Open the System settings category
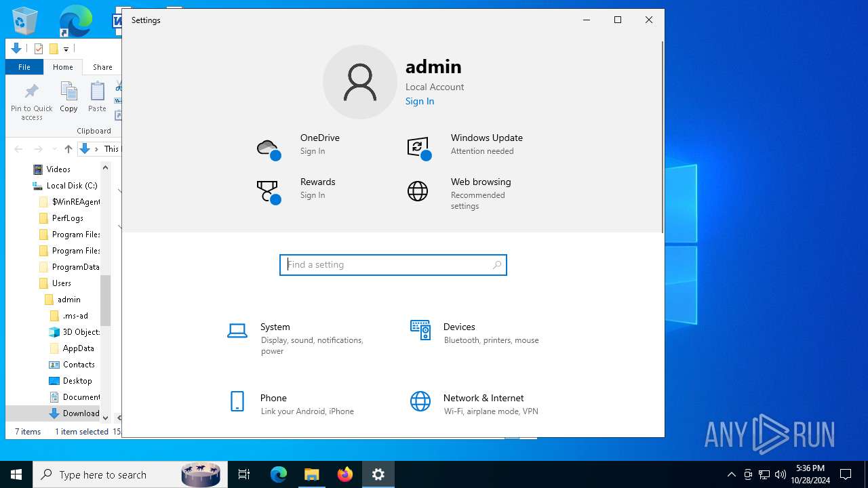 (298, 338)
